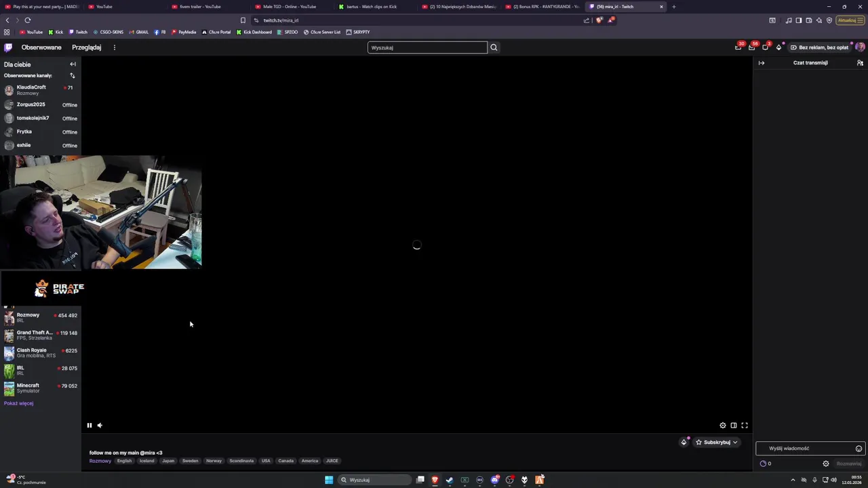868x488 pixels.
Task: Collapse the 'Dla ciebie' sidebar
Action: [x=73, y=64]
